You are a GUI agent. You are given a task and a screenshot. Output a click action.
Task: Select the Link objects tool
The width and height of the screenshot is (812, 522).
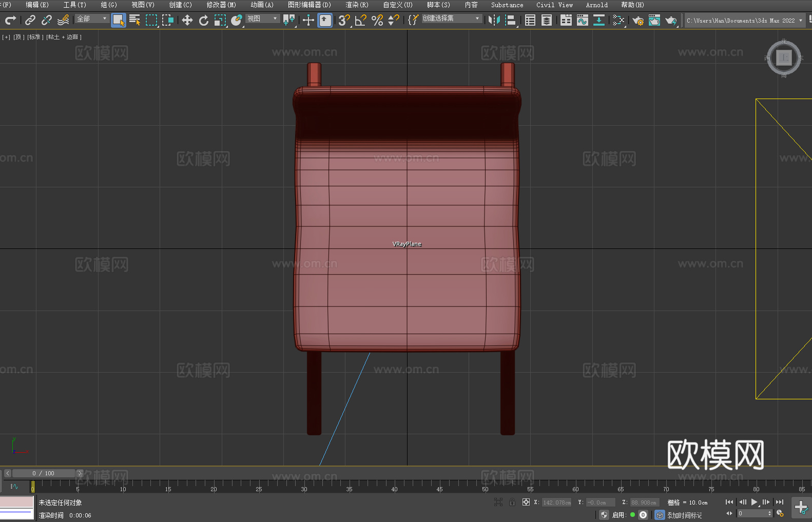[x=30, y=20]
